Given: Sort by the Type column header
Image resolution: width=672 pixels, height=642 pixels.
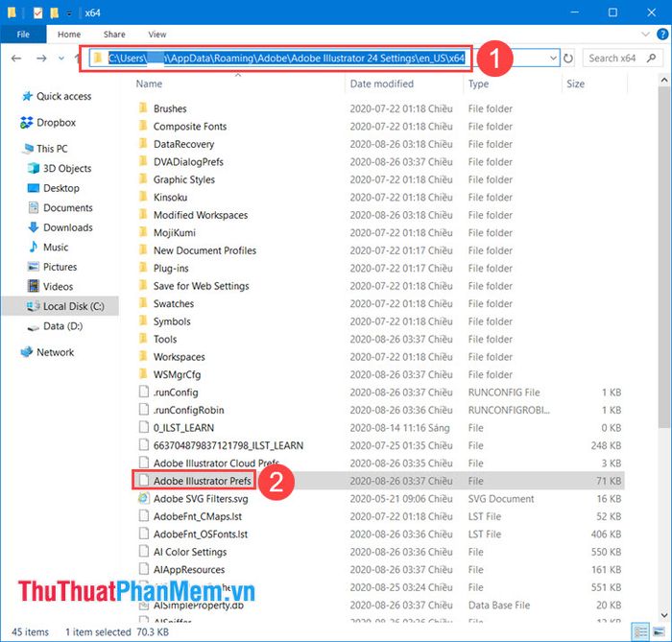Looking at the screenshot, I should (478, 83).
